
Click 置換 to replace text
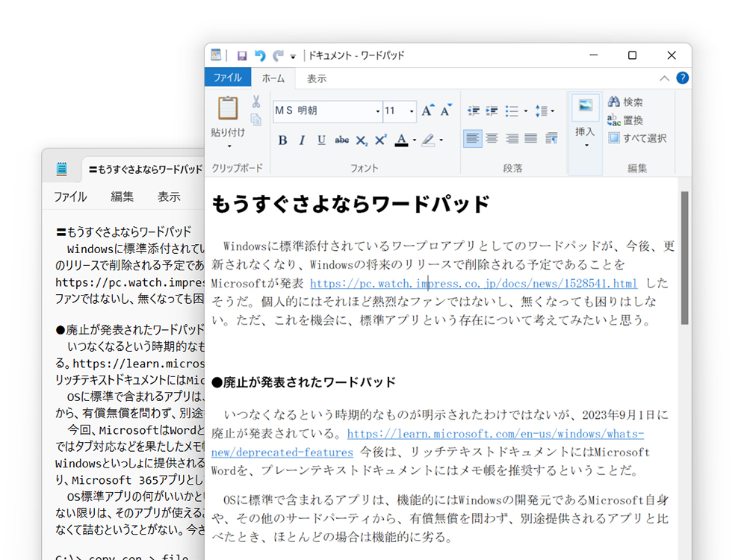625,120
